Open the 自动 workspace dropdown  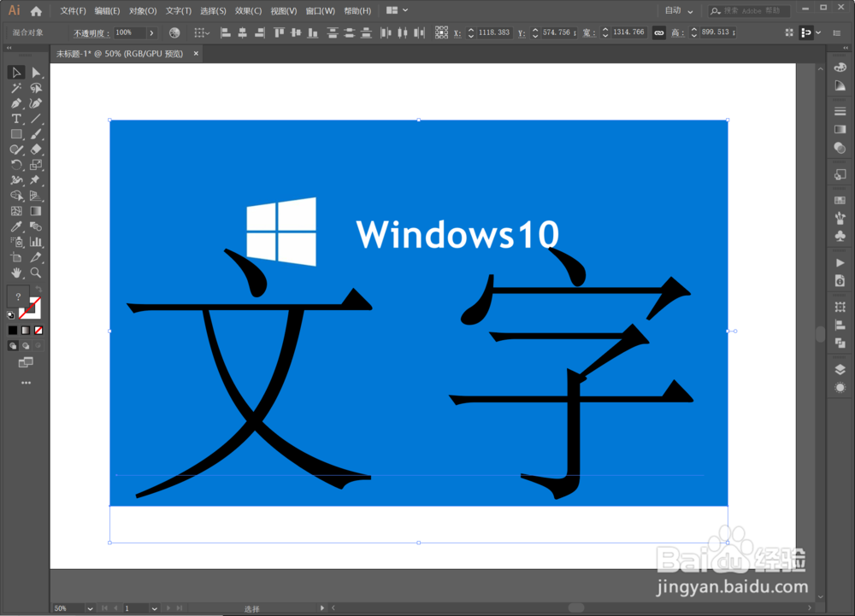pyautogui.click(x=679, y=11)
